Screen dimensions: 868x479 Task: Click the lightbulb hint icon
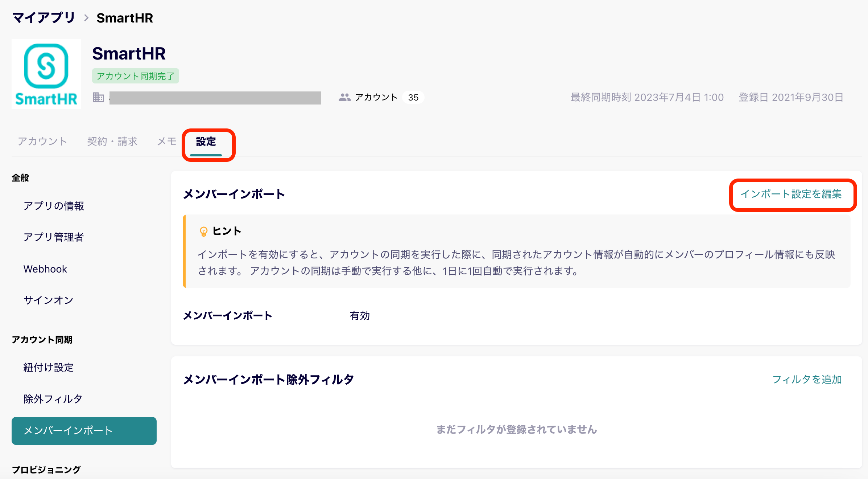pos(203,232)
